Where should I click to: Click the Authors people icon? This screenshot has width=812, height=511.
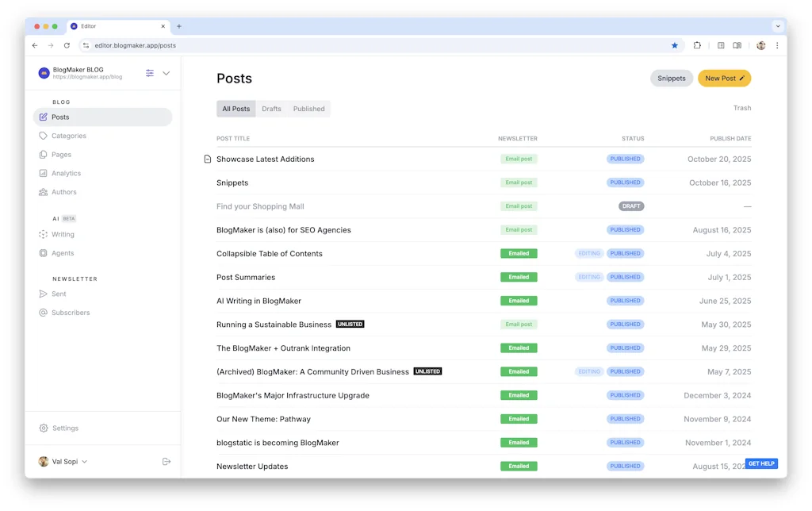click(44, 192)
